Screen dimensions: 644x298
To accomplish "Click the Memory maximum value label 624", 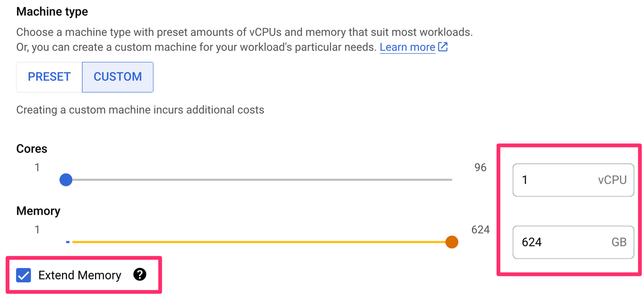I will 480,230.
